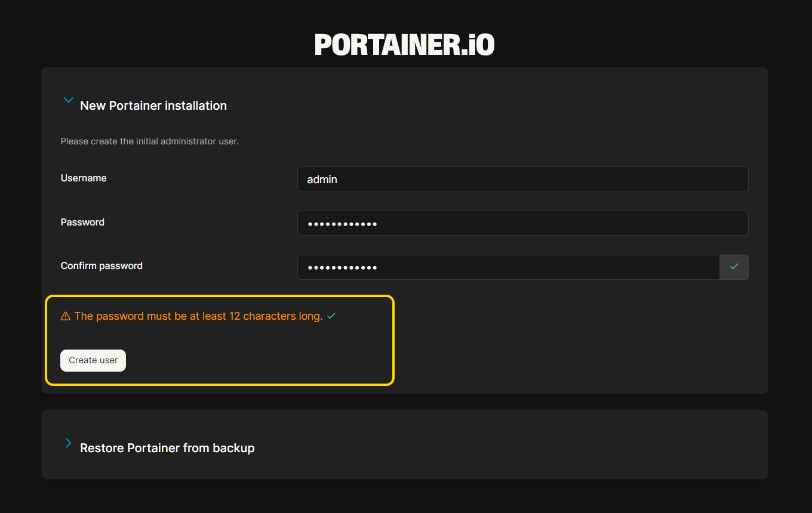812x513 pixels.
Task: Click the Confirm password label
Action: (101, 265)
